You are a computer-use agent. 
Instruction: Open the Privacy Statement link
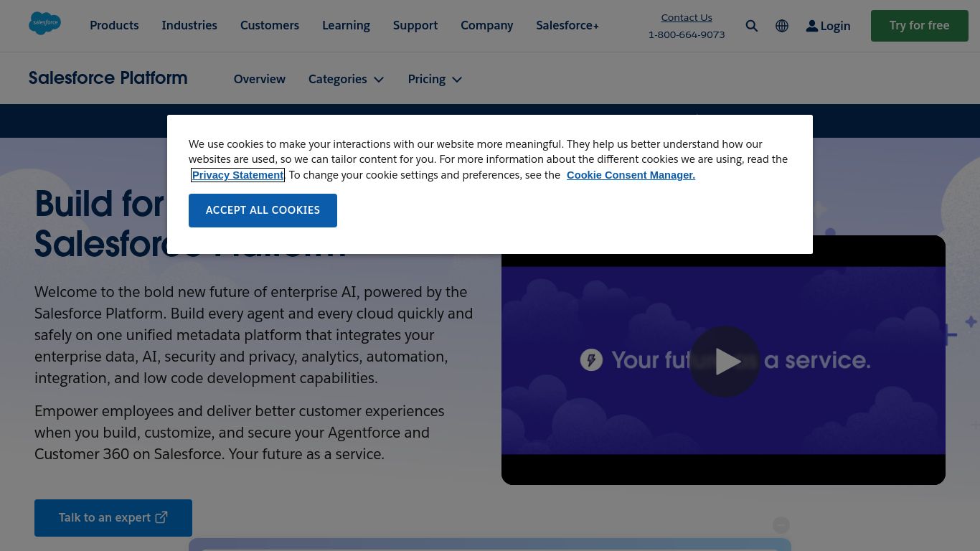[237, 175]
